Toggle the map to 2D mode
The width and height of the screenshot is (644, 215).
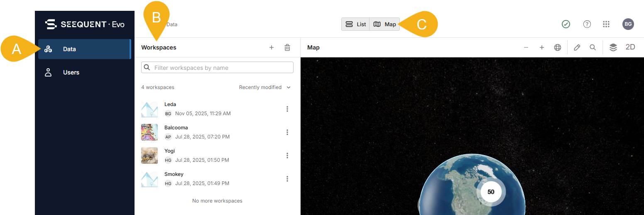tap(630, 47)
